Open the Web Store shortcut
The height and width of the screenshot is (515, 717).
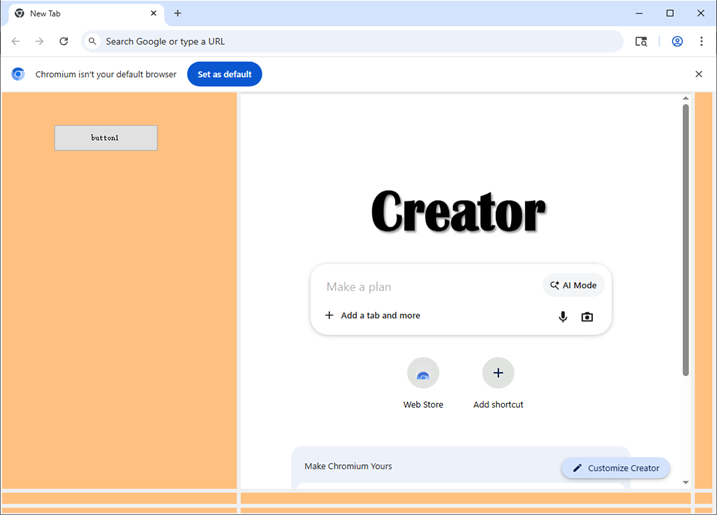(x=423, y=383)
